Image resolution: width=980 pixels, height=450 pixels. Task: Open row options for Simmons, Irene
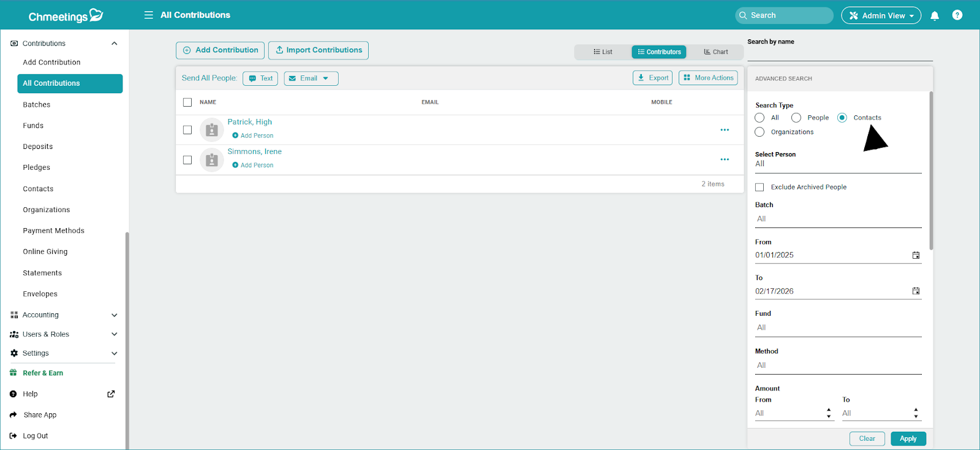tap(725, 159)
